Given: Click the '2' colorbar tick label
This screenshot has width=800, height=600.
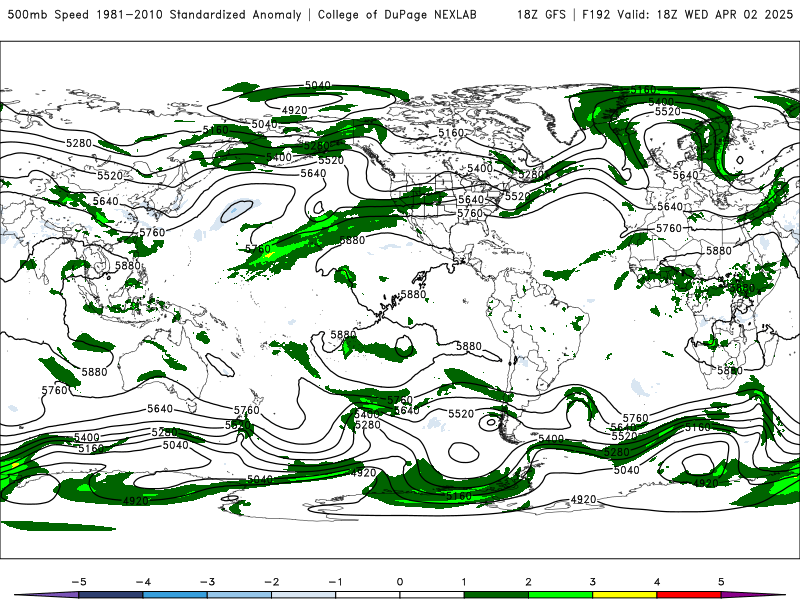Looking at the screenshot, I should [529, 582].
